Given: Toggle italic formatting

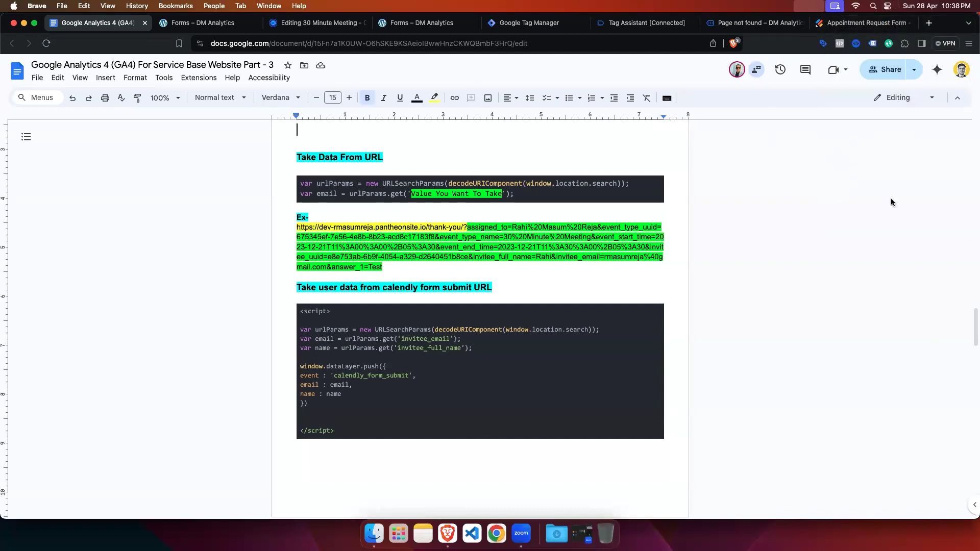Looking at the screenshot, I should (383, 98).
